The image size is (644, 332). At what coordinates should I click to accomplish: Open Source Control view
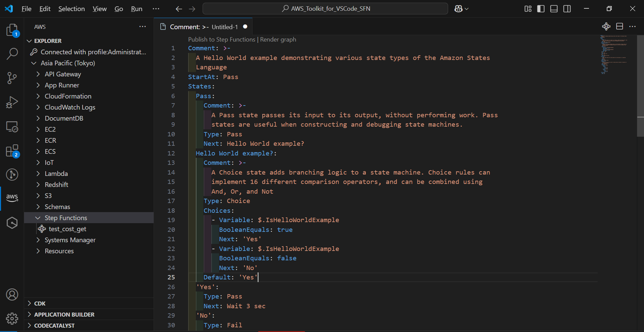tap(12, 78)
